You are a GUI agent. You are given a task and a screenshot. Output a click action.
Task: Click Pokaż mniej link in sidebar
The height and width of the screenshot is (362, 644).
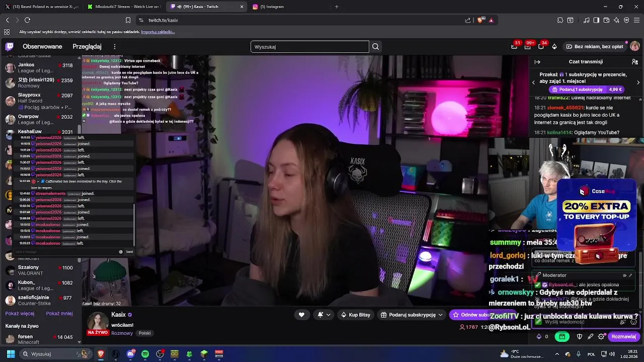tap(59, 313)
